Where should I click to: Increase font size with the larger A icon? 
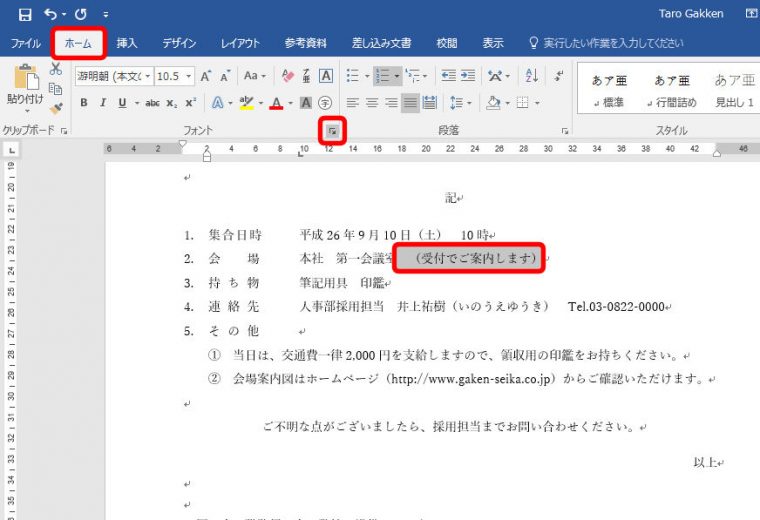(206, 76)
